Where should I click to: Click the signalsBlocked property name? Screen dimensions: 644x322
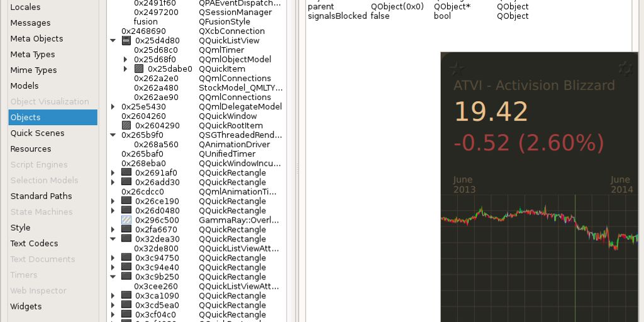click(337, 16)
